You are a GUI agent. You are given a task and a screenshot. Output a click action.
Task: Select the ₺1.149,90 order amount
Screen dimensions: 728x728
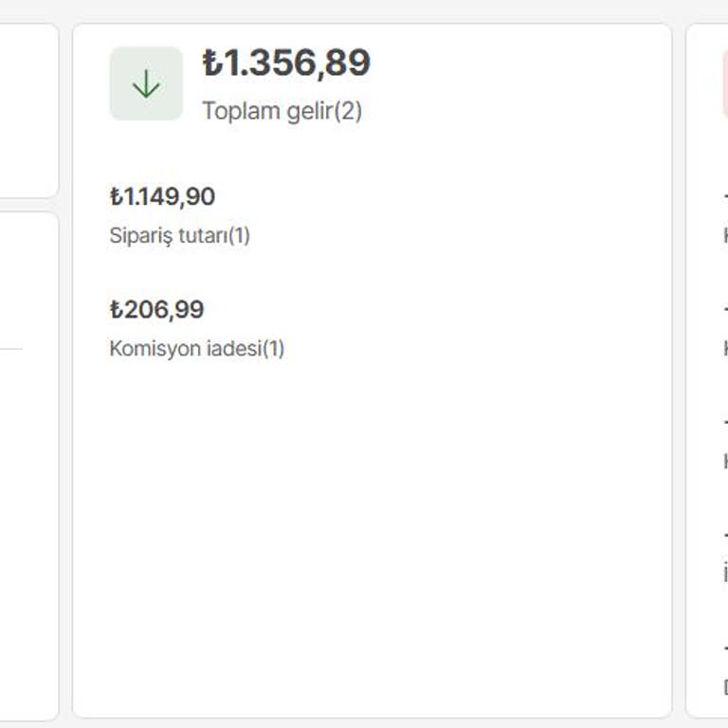click(x=163, y=197)
